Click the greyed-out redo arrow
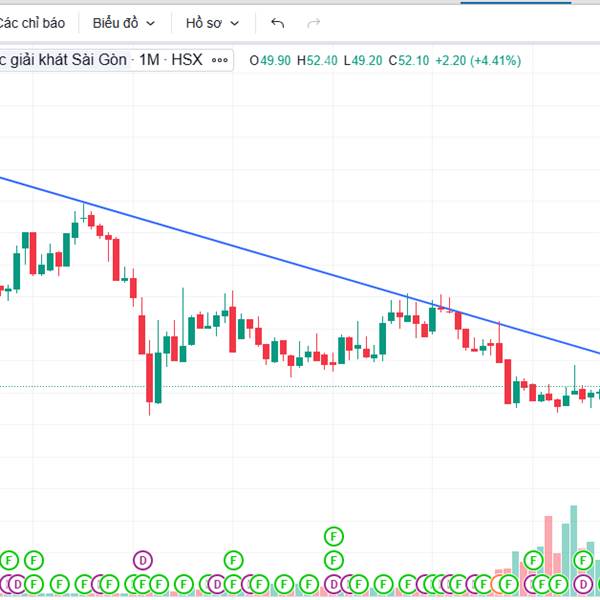 313,23
